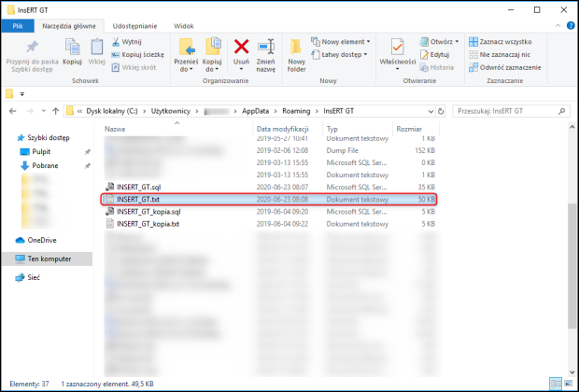Open Pulpit in navigation pane
This screenshot has width=579, height=392.
click(35, 152)
